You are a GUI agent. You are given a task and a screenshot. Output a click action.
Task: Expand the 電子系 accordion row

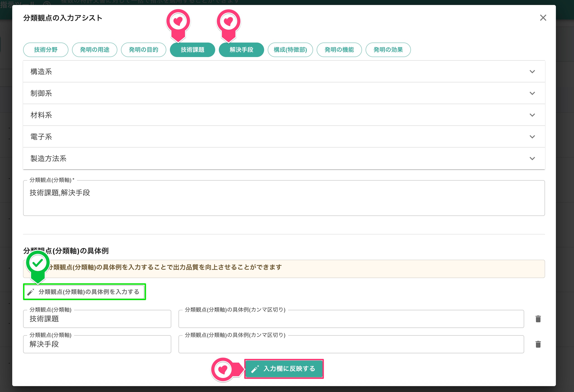pos(284,137)
